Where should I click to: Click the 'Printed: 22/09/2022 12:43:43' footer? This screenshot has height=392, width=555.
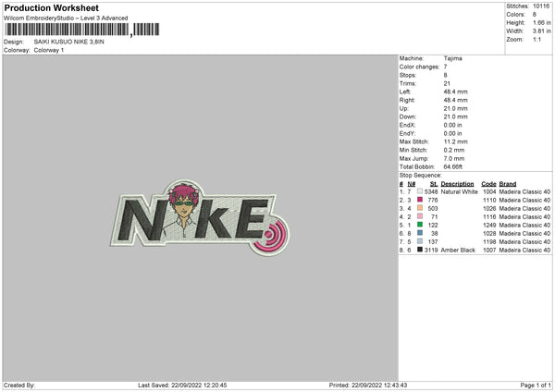368,386
